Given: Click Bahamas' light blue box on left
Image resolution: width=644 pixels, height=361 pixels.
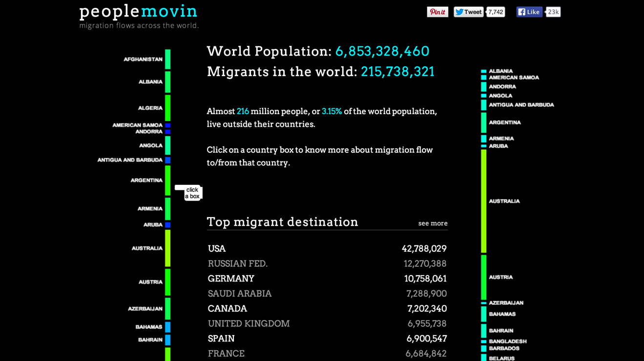Looking at the screenshot, I should [x=168, y=327].
